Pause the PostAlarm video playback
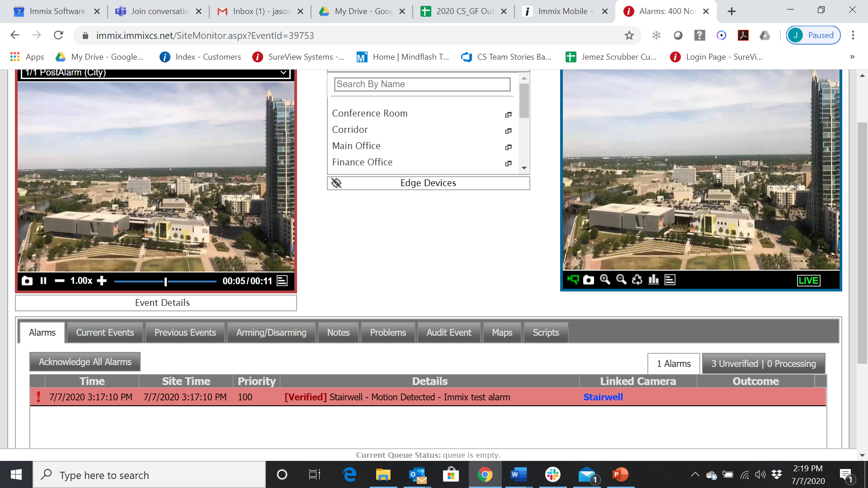This screenshot has height=488, width=868. 43,281
